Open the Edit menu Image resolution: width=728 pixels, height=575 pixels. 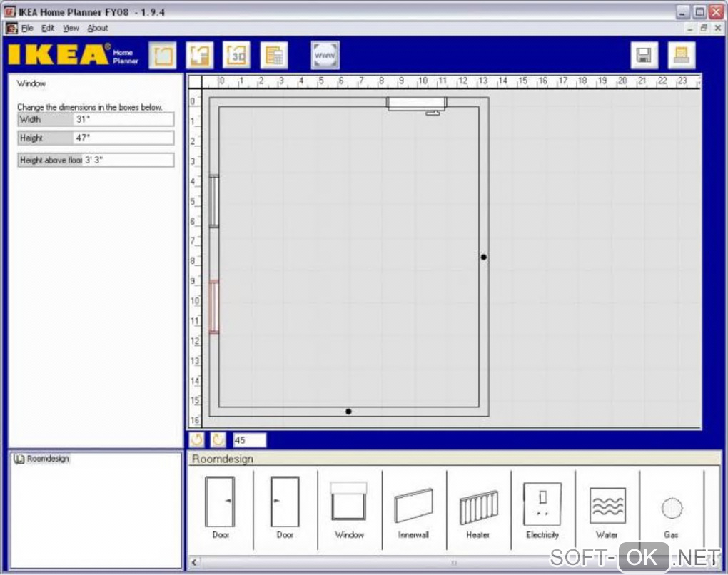(48, 29)
